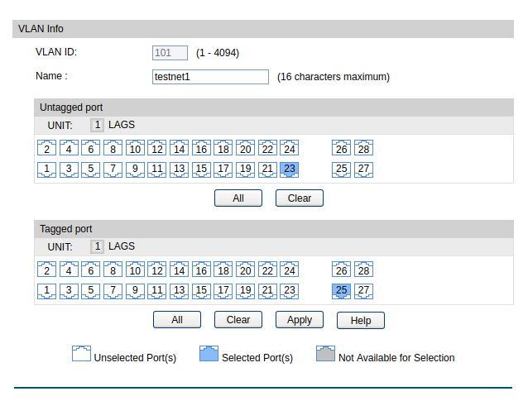Select untagged port 18
The width and height of the screenshot is (528, 420).
coord(223,148)
